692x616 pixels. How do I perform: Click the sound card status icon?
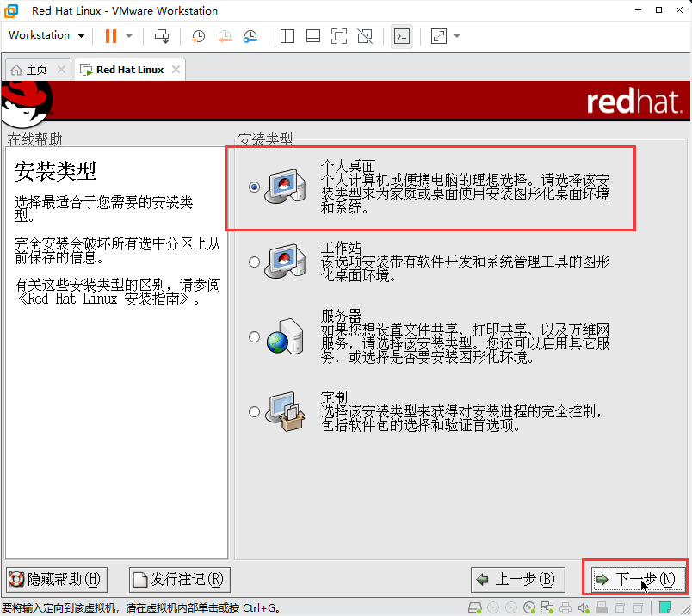[584, 608]
